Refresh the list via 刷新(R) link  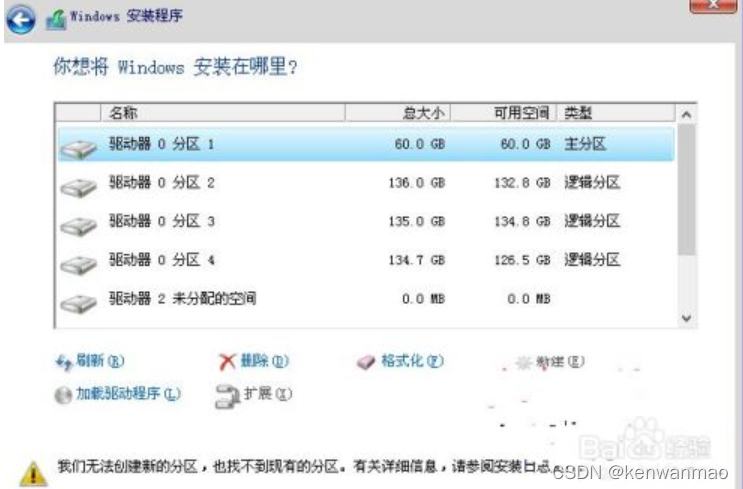(x=100, y=361)
